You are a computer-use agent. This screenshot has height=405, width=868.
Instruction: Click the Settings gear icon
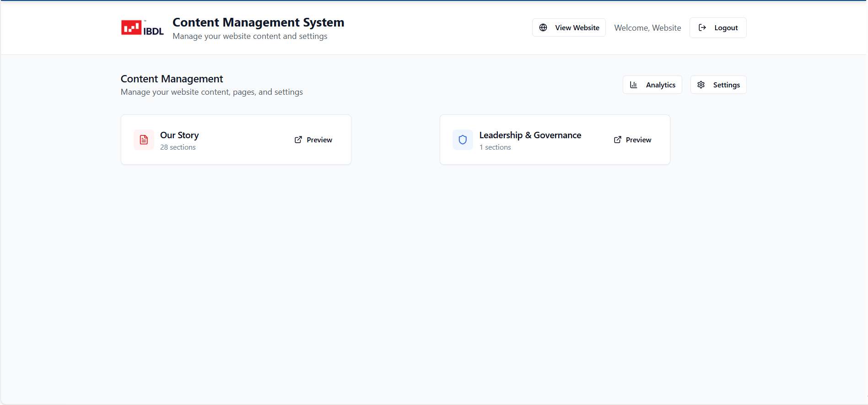701,85
